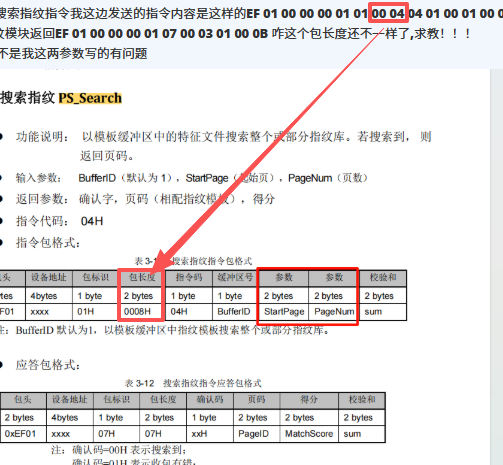The width and height of the screenshot is (503, 465).
Task: Click the 表 3-12 response table caption
Action: coord(193,383)
